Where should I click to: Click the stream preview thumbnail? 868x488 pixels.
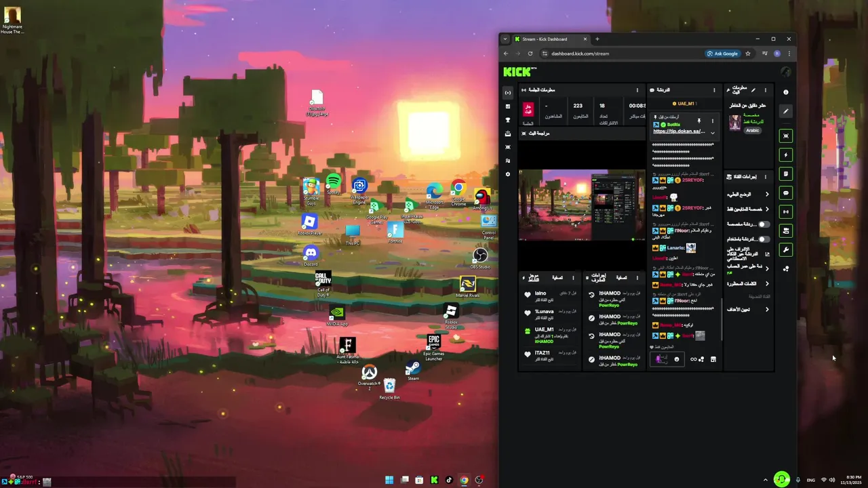tap(582, 205)
